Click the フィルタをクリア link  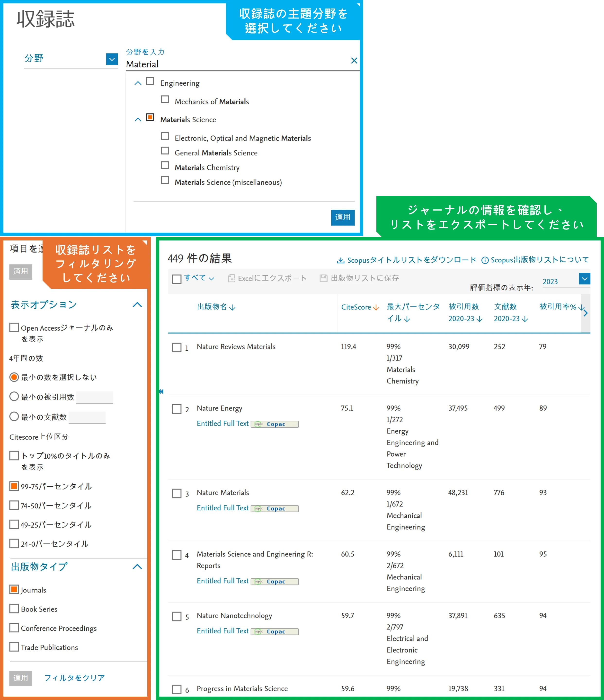pyautogui.click(x=75, y=678)
